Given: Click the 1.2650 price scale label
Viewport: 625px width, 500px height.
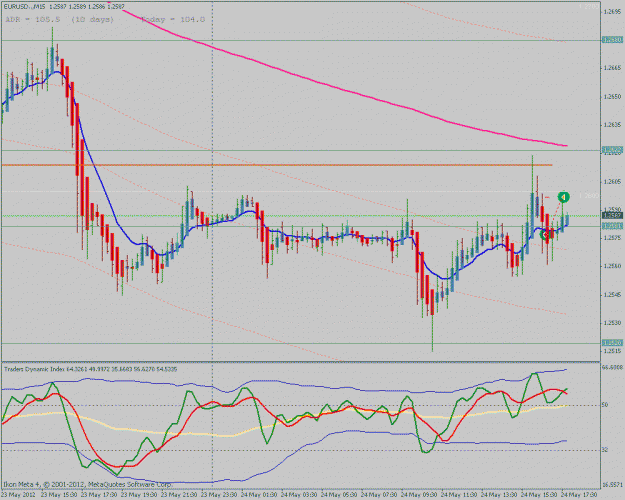Looking at the screenshot, I should click(612, 96).
